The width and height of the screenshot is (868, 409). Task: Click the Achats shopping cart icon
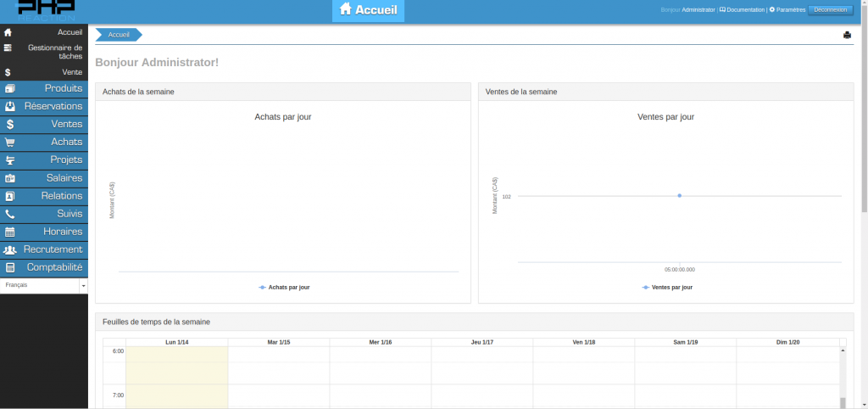10,143
